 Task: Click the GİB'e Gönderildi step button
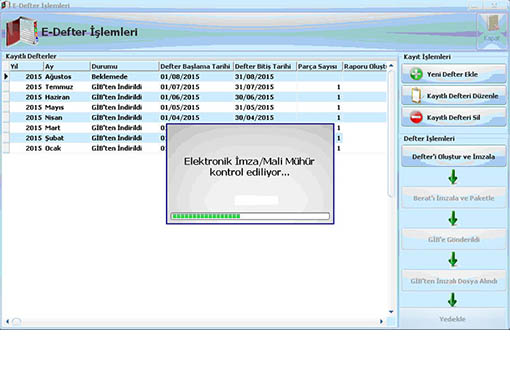click(453, 239)
